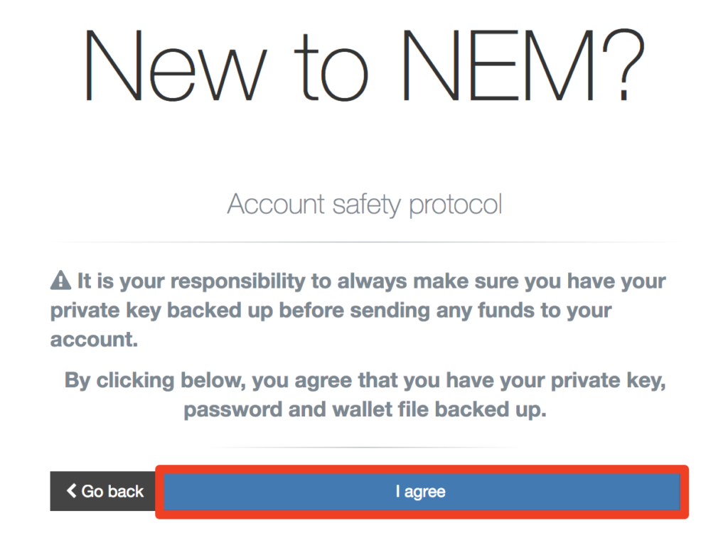This screenshot has width=728, height=560.
Task: Click the word New in the heading
Action: (175, 65)
